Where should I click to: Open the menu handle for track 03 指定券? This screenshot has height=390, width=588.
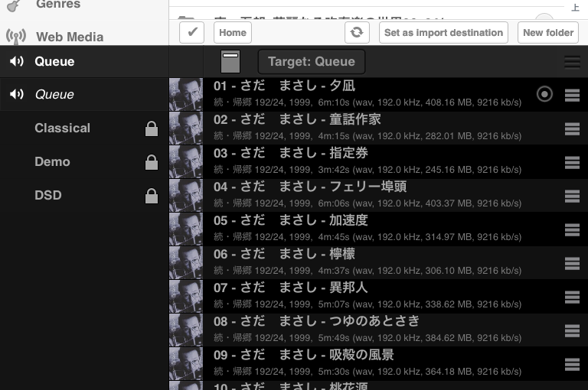[572, 163]
